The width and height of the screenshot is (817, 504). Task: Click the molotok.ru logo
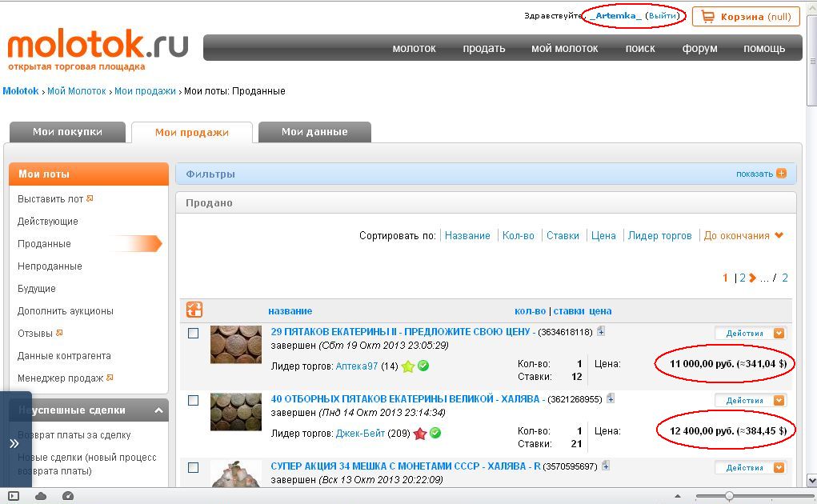[98, 50]
